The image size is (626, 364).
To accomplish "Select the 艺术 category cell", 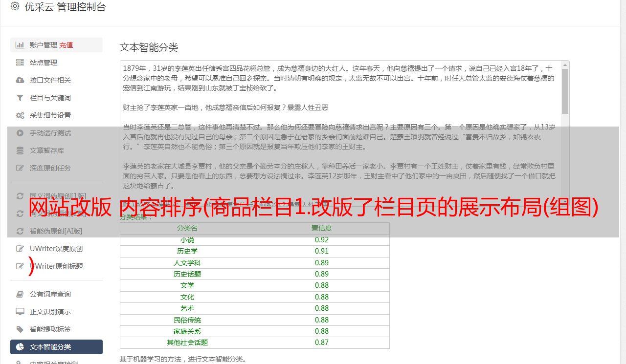I will point(187,308).
